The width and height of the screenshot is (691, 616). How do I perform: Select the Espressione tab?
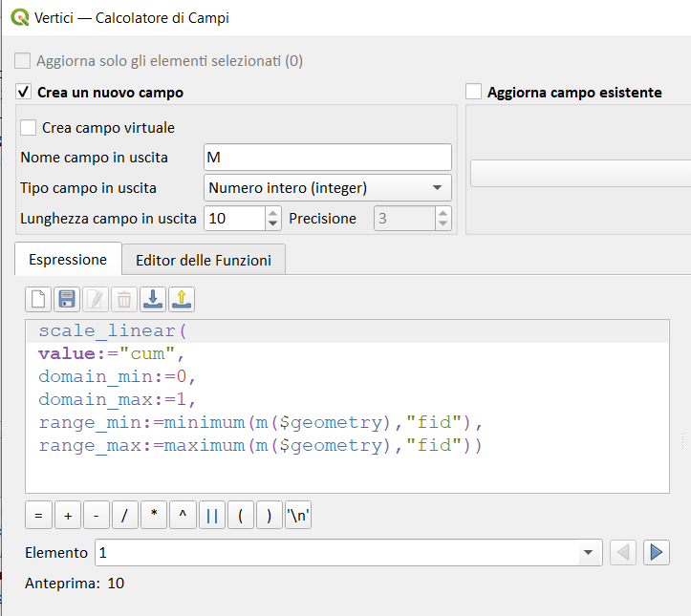pyautogui.click(x=67, y=260)
